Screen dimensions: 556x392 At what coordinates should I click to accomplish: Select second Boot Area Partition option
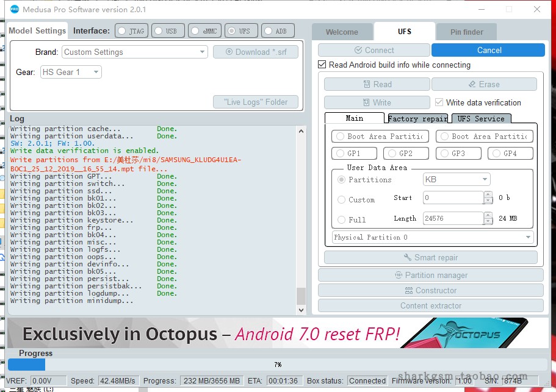(x=485, y=137)
